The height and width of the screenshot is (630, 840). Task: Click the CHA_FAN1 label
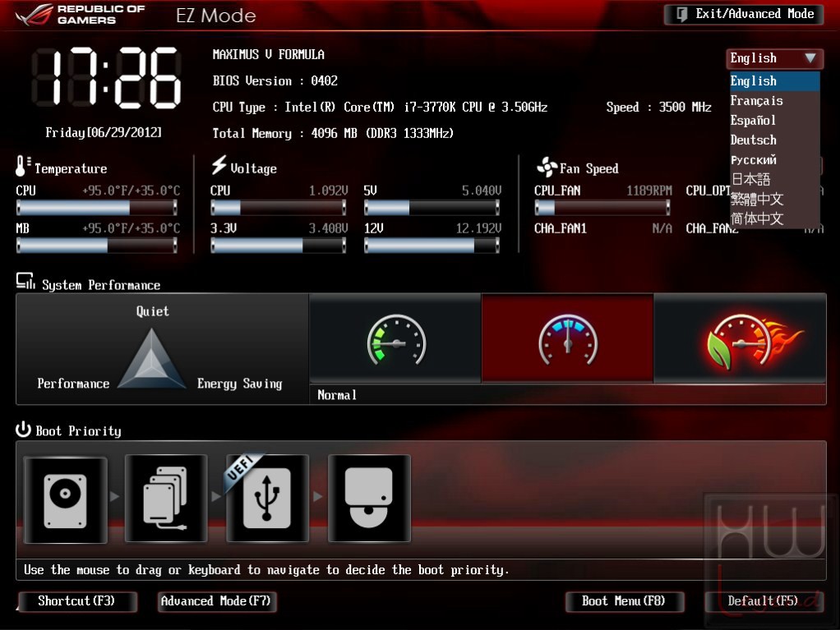click(561, 228)
